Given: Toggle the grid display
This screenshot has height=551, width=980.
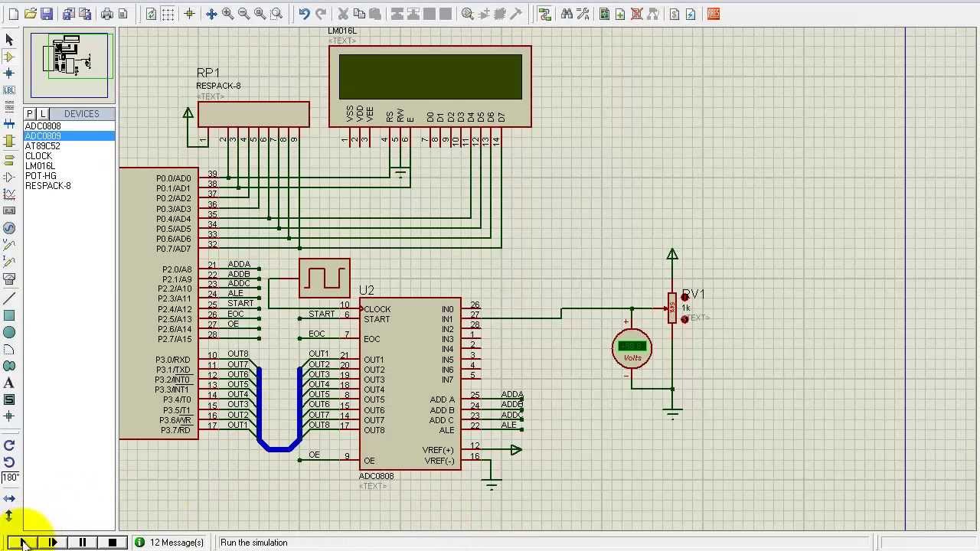Looking at the screenshot, I should click(x=168, y=14).
